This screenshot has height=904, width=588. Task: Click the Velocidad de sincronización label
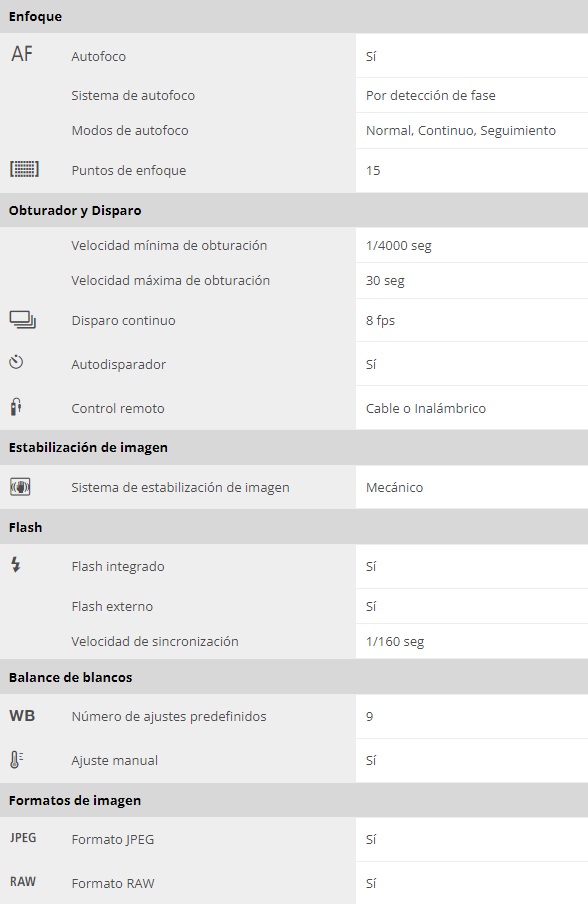(155, 641)
